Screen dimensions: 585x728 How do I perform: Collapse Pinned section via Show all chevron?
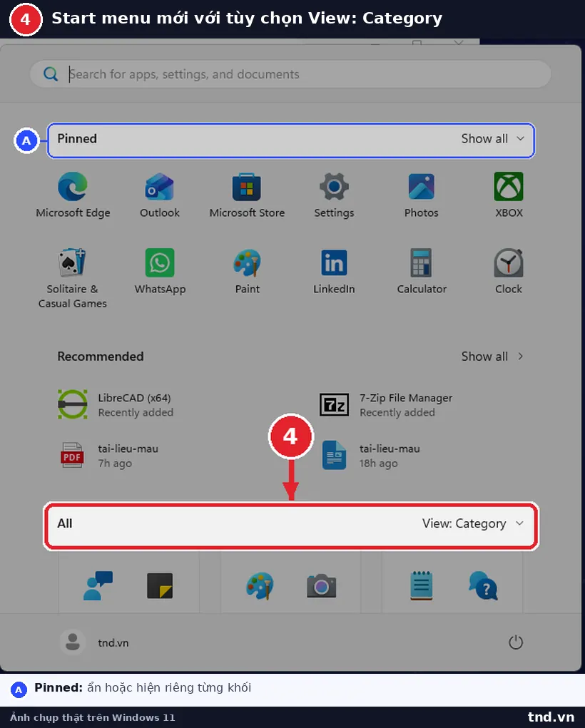pyautogui.click(x=520, y=138)
